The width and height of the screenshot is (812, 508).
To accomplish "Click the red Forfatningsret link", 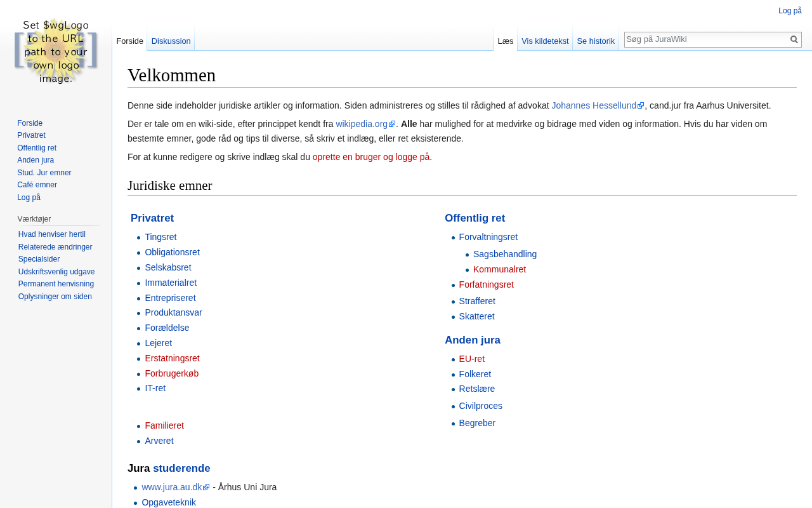I will (487, 284).
